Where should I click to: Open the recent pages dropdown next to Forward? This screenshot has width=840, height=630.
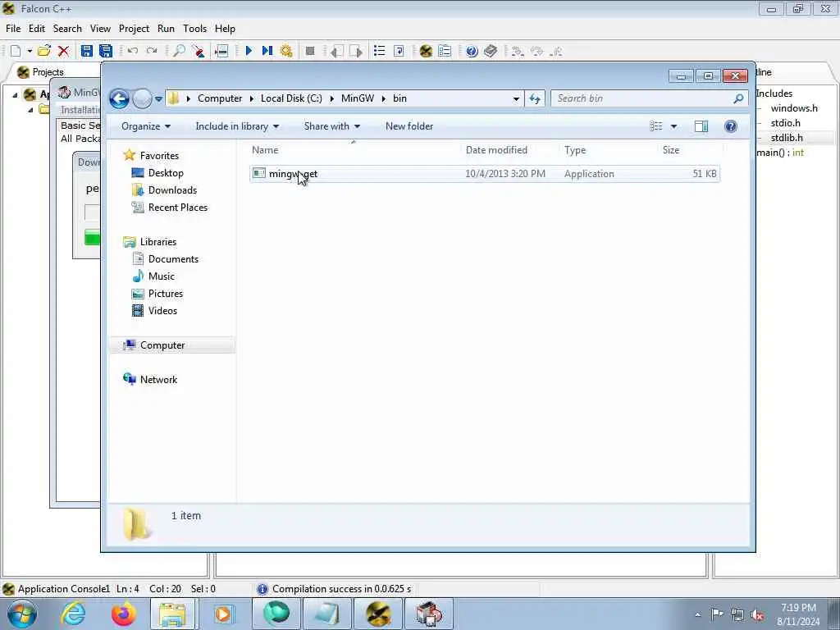pyautogui.click(x=158, y=98)
